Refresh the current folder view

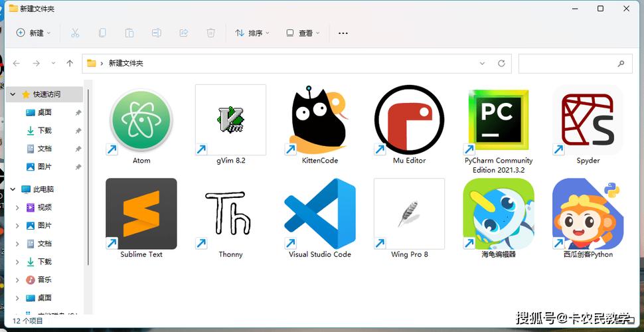click(501, 63)
